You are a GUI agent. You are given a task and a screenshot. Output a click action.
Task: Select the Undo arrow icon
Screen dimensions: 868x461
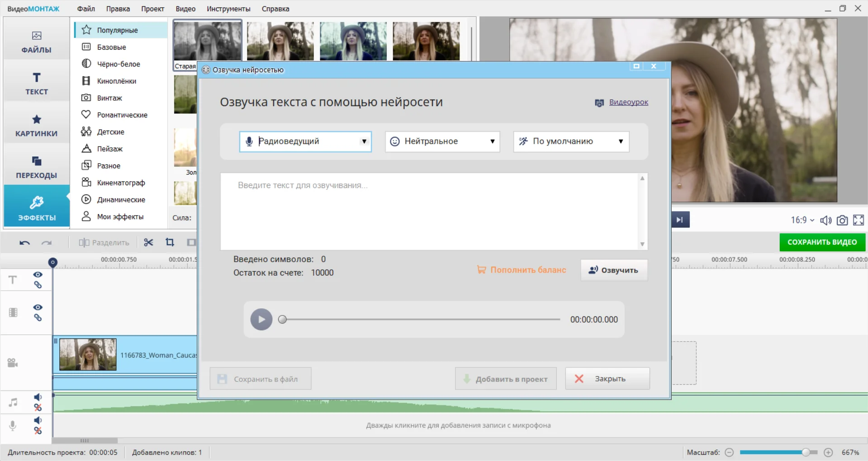click(24, 243)
